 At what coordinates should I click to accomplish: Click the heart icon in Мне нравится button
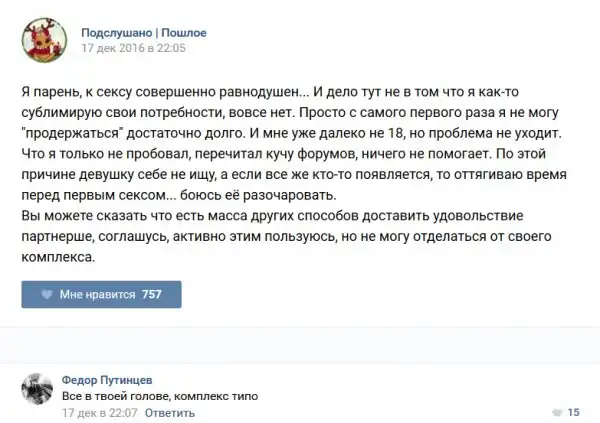pyautogui.click(x=46, y=294)
